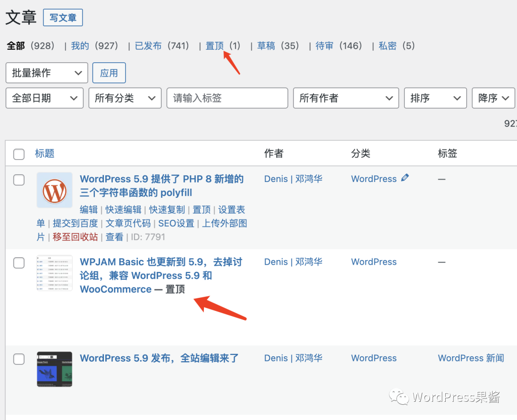
Task: Click WordPress category in WordPress 5.9 发布 row
Action: [x=374, y=358]
